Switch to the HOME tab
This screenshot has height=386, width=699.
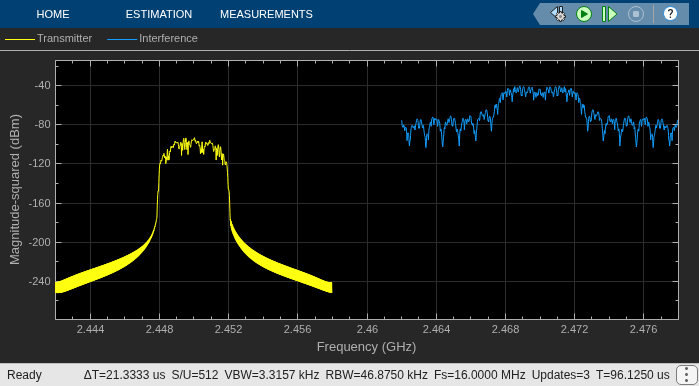coord(53,14)
